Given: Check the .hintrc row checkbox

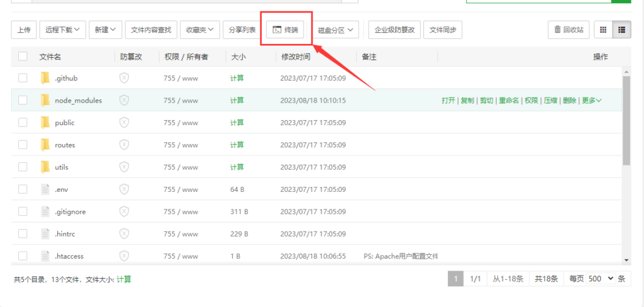Looking at the screenshot, I should [23, 234].
